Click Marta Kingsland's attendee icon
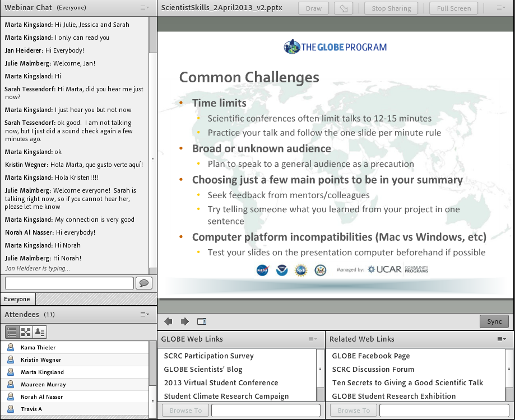The width and height of the screenshot is (515, 420). 11,372
